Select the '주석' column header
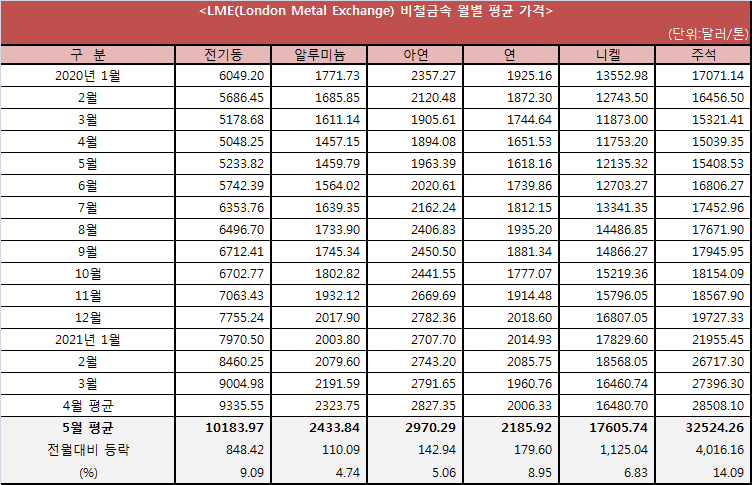 tap(703, 55)
